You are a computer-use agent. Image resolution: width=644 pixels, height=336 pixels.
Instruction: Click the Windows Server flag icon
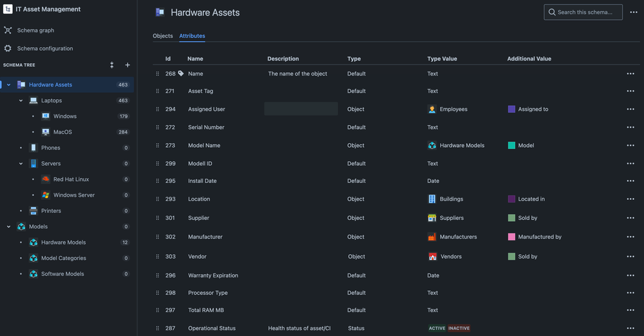[x=46, y=195]
